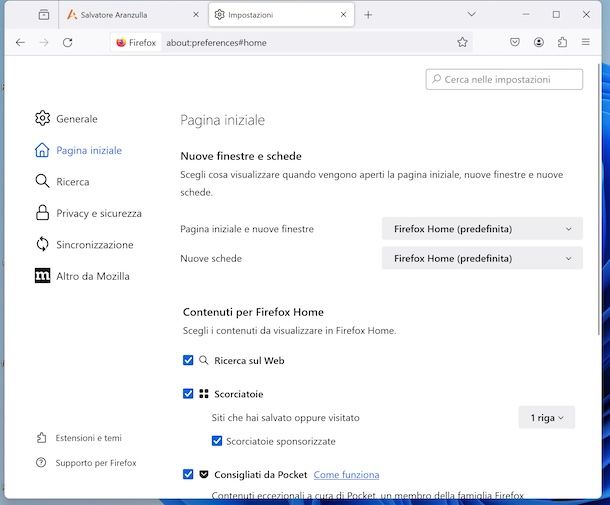Open the Sincronizzazione section
The height and width of the screenshot is (505, 610).
84,245
